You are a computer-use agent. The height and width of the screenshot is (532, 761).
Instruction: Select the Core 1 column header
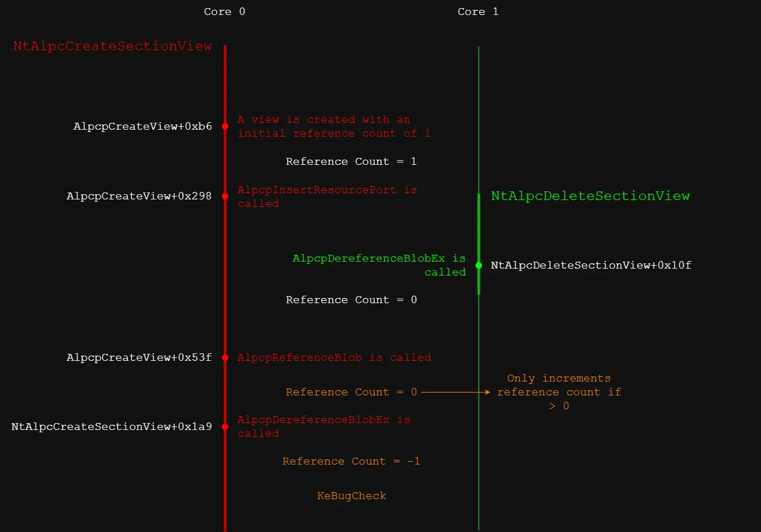point(478,12)
